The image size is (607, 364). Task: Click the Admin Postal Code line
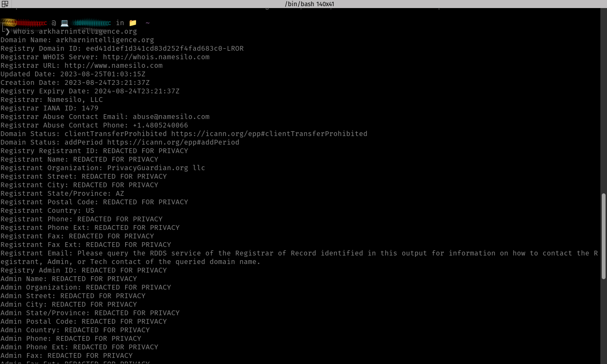coord(83,321)
